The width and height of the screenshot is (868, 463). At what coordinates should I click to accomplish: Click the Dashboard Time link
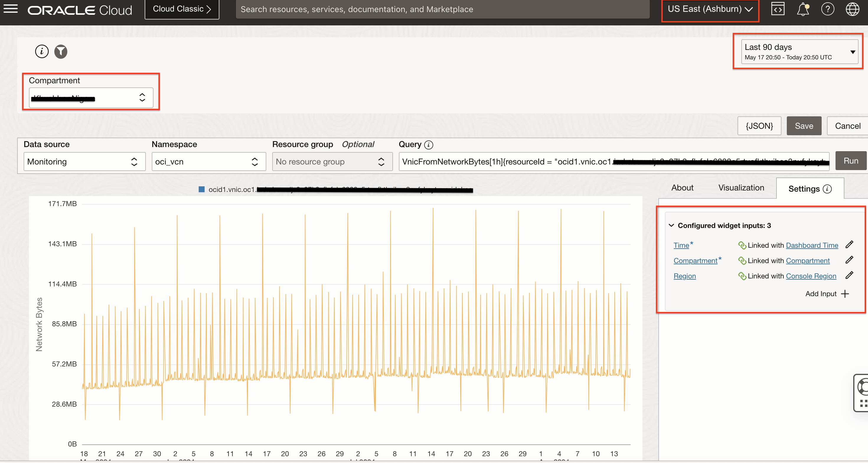pyautogui.click(x=812, y=245)
